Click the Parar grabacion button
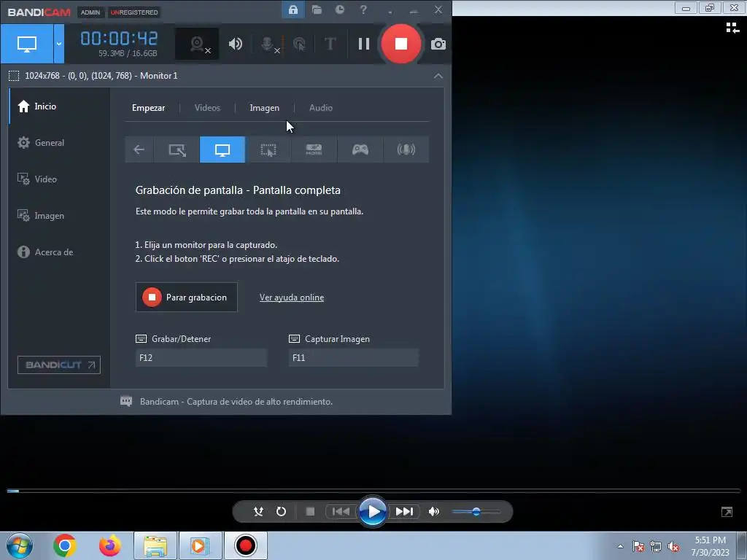The image size is (747, 560). [186, 297]
